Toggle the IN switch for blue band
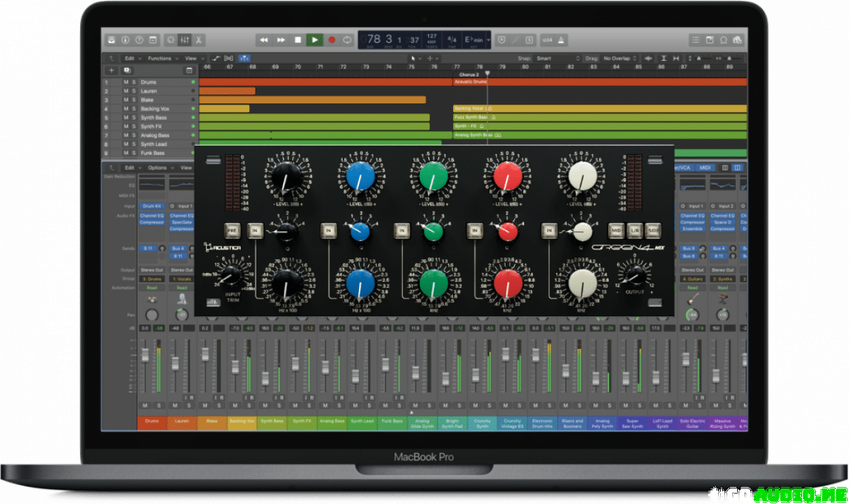Screen dimensions: 849x504 coord(328,229)
